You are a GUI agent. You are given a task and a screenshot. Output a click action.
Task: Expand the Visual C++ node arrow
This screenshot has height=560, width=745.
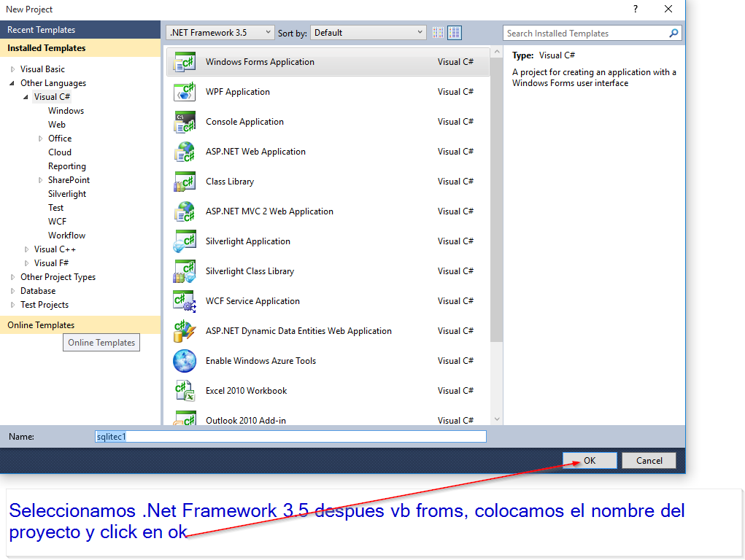click(x=26, y=249)
